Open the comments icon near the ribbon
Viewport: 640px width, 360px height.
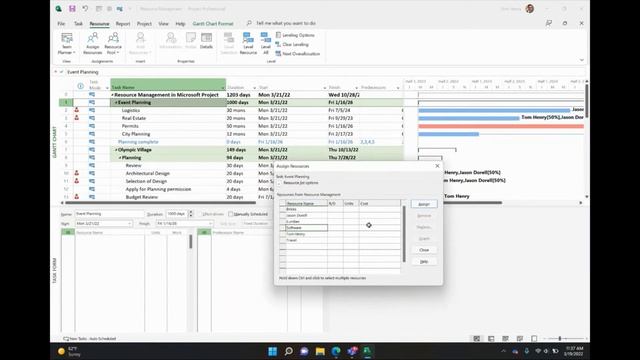coord(549,23)
